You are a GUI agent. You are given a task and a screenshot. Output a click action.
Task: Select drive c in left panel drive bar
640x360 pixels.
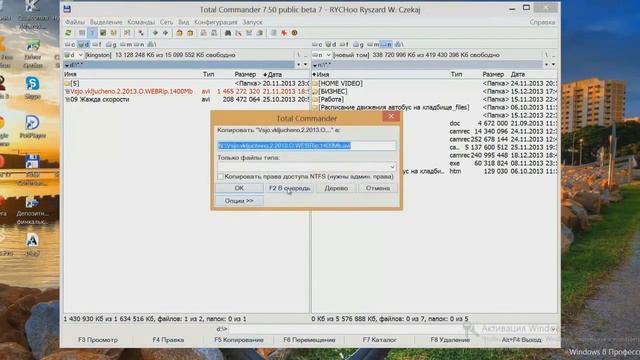click(x=70, y=44)
